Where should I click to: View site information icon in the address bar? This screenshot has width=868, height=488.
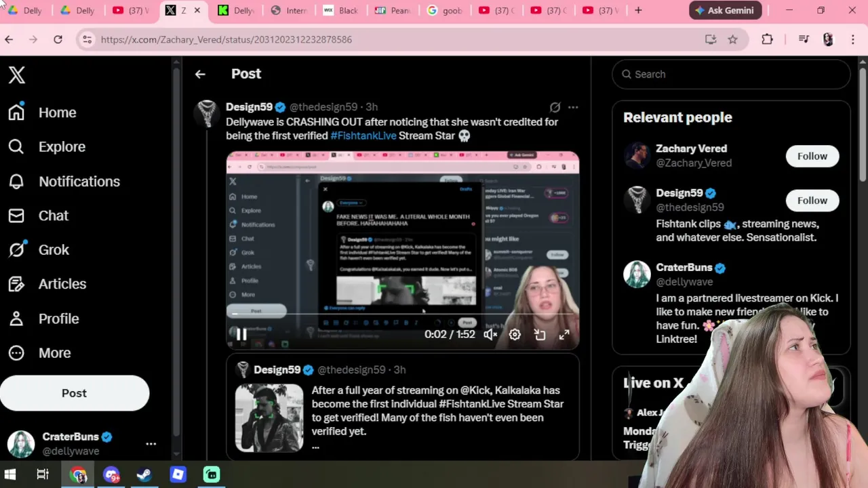pos(87,39)
